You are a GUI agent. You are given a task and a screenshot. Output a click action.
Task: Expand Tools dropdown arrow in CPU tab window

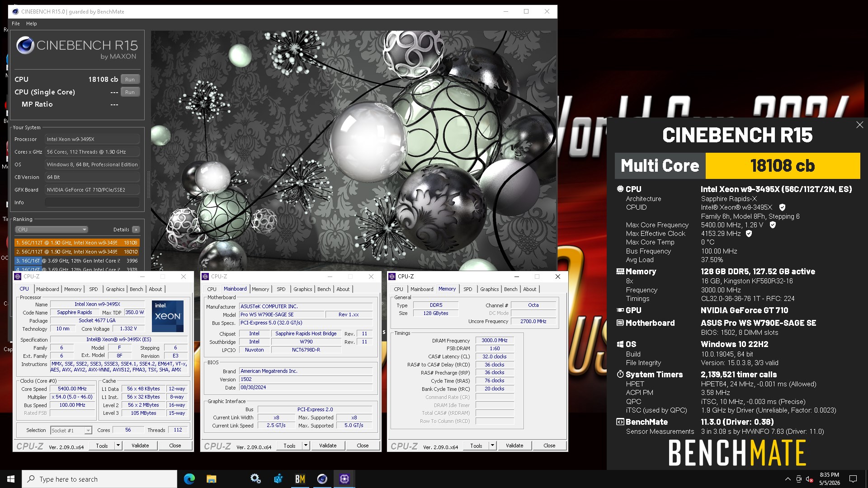point(118,446)
